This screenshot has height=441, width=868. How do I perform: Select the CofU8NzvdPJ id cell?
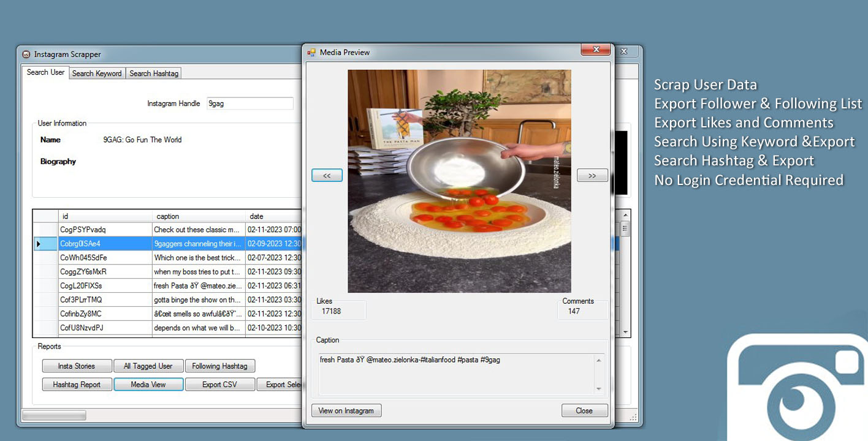click(105, 328)
